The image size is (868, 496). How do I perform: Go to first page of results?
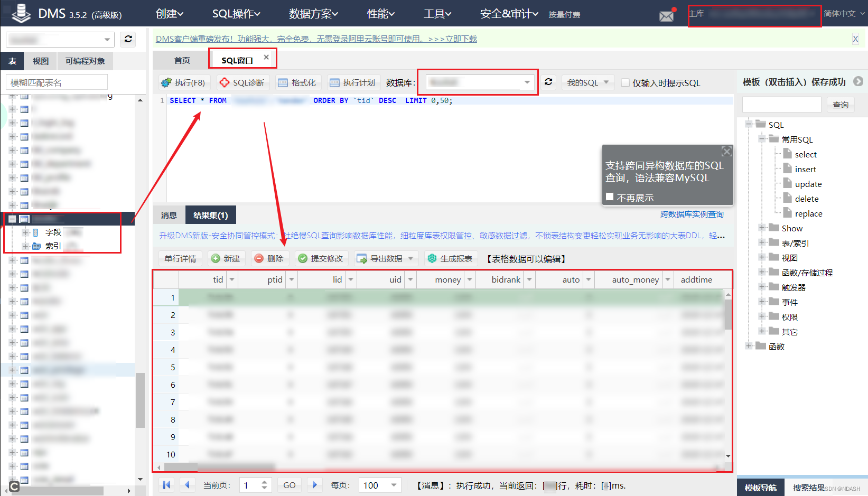pos(166,485)
